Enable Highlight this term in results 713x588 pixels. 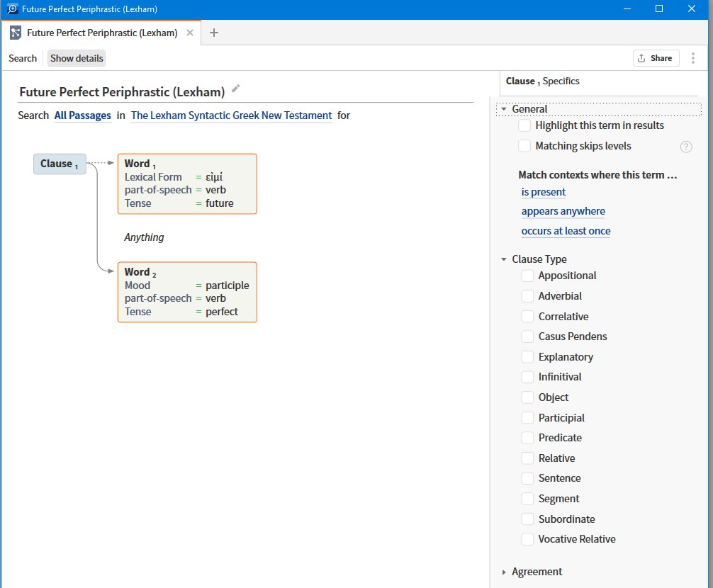(524, 125)
